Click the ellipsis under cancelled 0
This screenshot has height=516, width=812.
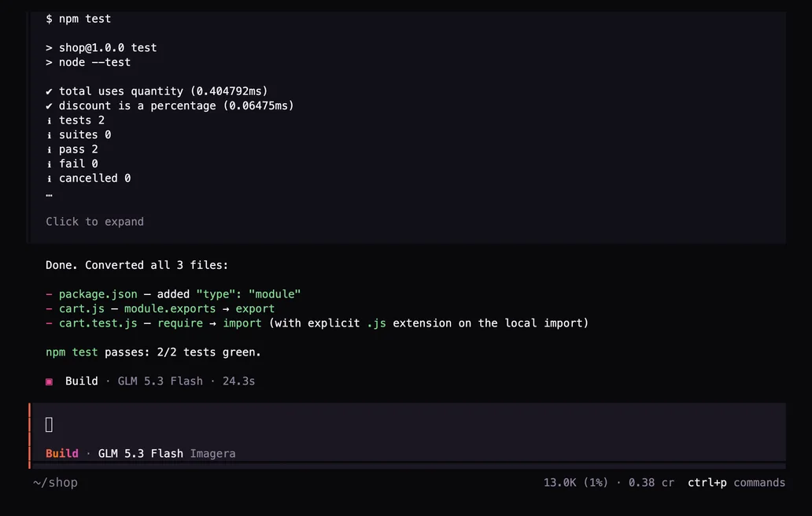click(x=50, y=194)
